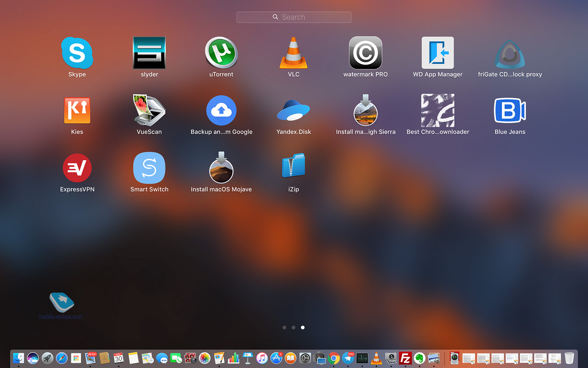Open Install macOS High Sierra
The height and width of the screenshot is (368, 588).
pos(365,110)
